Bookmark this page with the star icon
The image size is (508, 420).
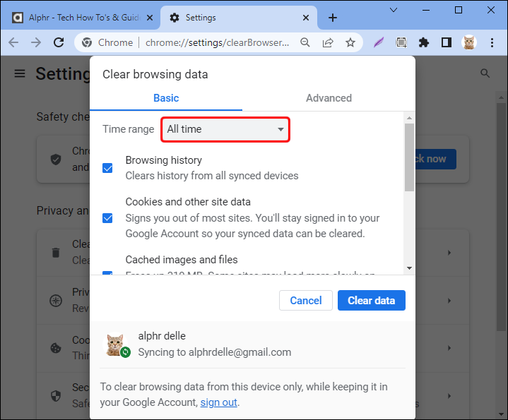point(350,42)
